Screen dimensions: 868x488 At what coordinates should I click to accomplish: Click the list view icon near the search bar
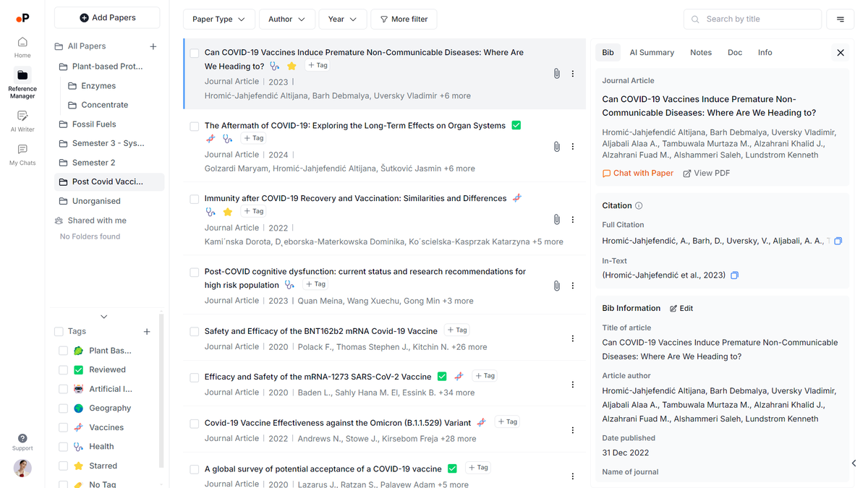(x=840, y=19)
